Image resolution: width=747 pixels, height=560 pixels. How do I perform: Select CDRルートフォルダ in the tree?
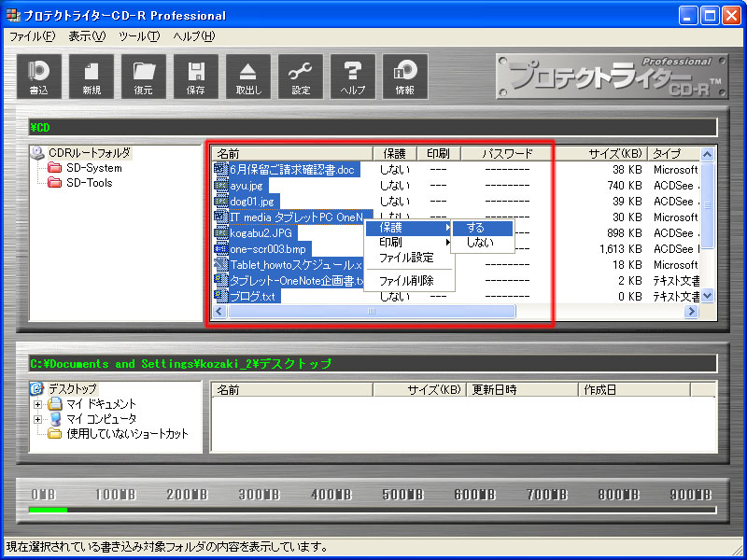click(89, 153)
